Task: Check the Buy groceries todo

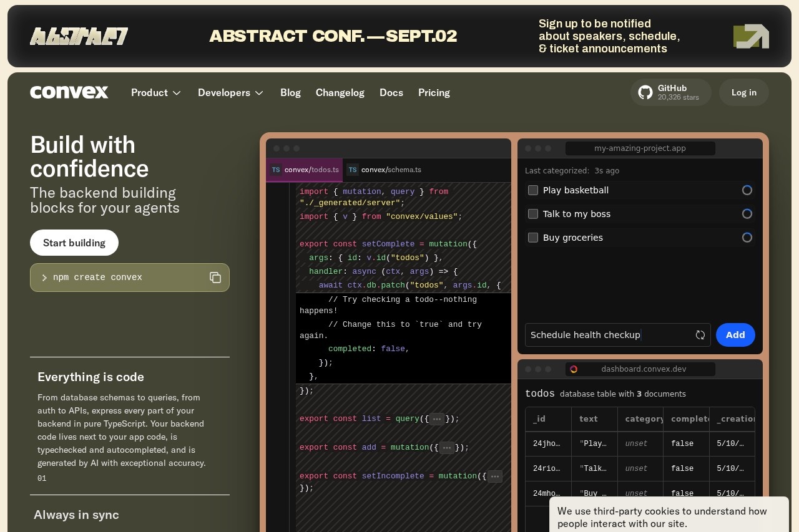Action: (x=533, y=238)
